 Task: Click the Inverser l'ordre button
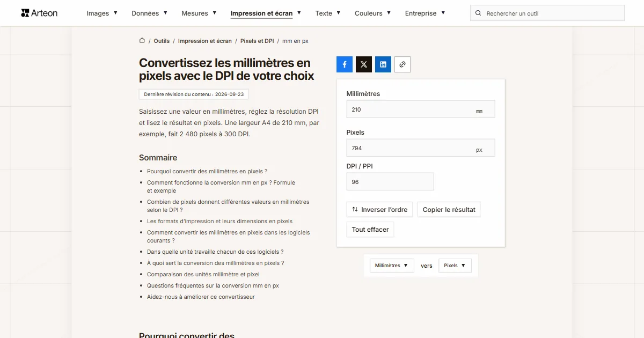[x=379, y=210]
